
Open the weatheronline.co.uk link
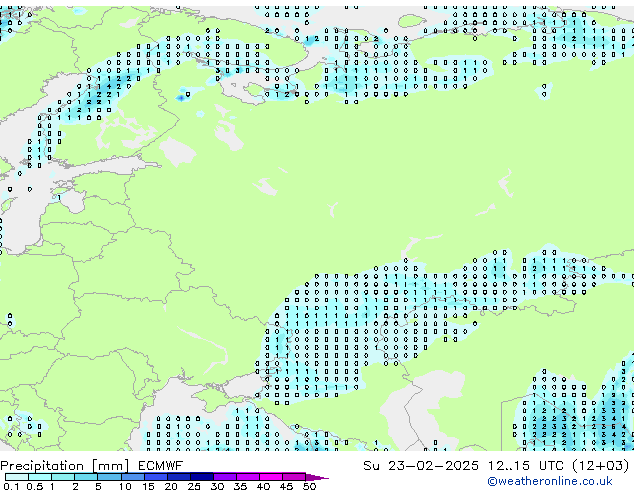point(550,481)
